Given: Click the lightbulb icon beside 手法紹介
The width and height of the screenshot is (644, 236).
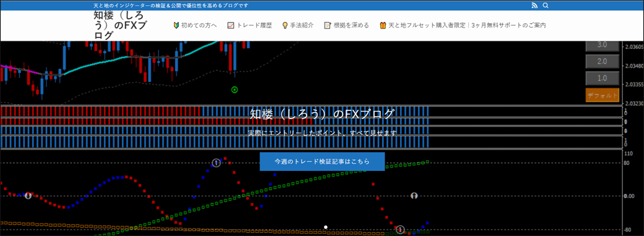Looking at the screenshot, I should [285, 25].
